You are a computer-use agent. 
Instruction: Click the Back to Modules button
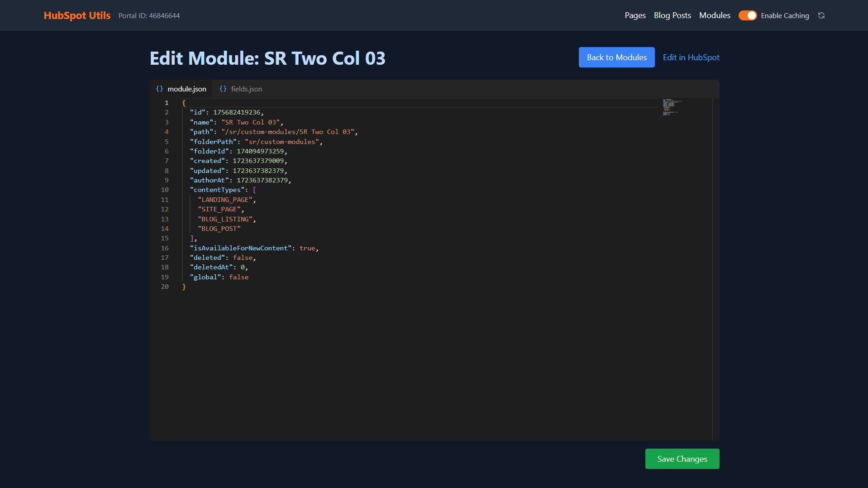pos(616,57)
